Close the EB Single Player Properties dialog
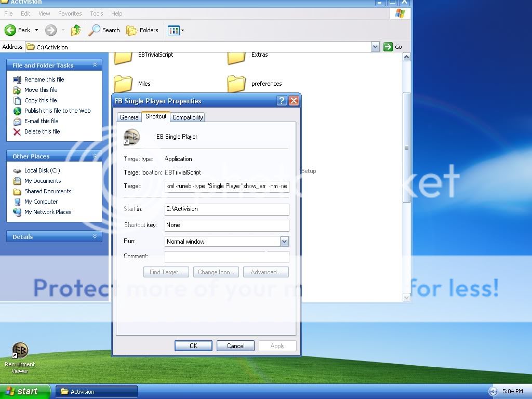 [294, 100]
